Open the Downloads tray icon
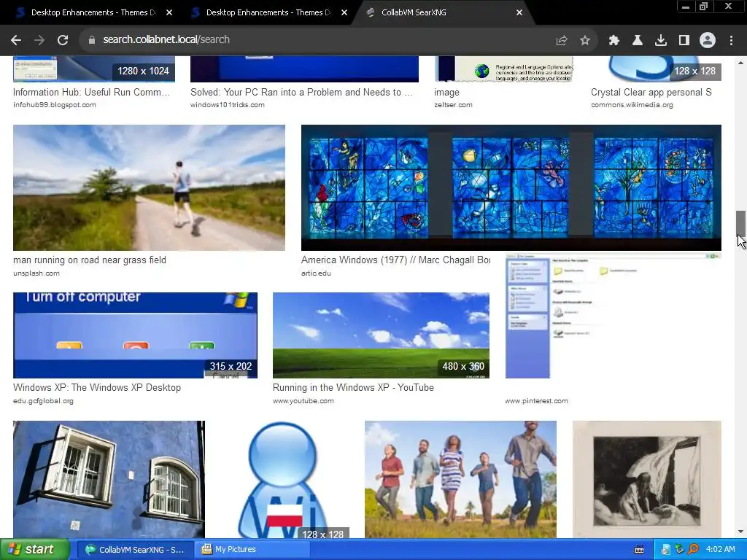The height and width of the screenshot is (560, 747). 661,41
